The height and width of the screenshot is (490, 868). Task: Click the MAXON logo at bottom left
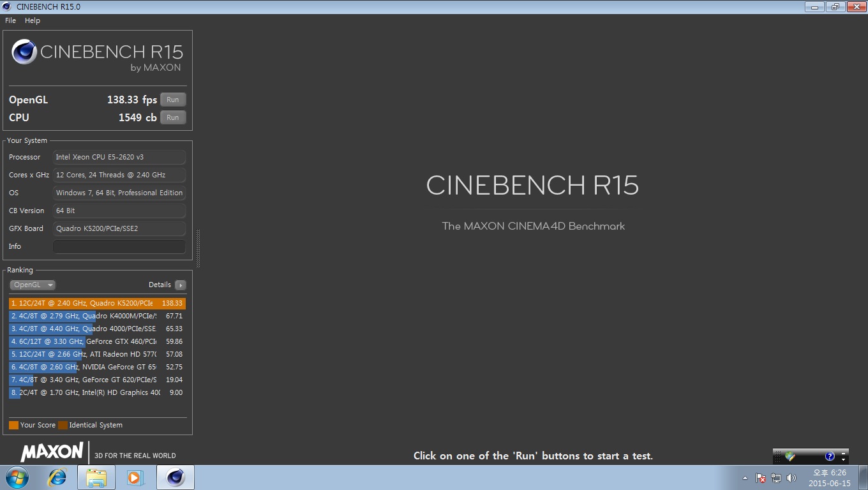[x=52, y=452]
